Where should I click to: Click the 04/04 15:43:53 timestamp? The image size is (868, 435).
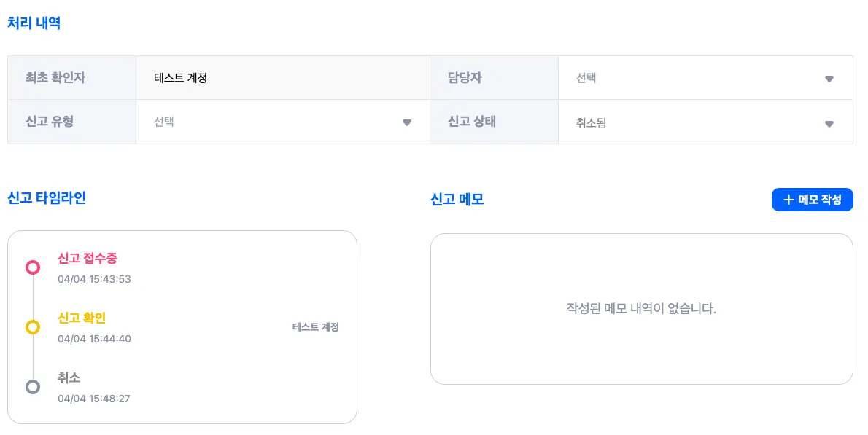tap(94, 279)
